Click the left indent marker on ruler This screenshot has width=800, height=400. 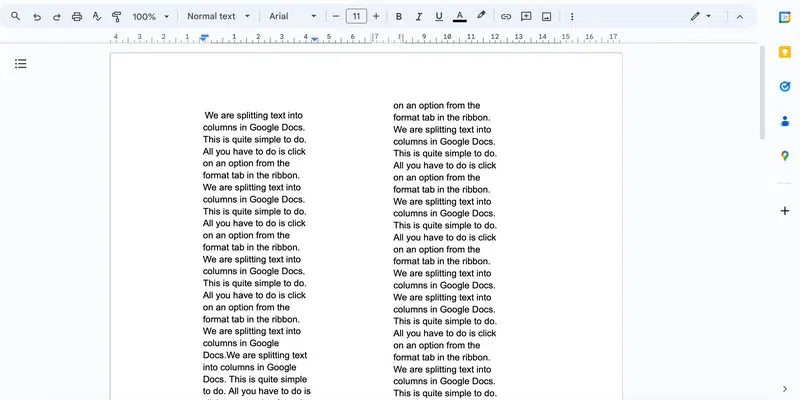tap(204, 38)
